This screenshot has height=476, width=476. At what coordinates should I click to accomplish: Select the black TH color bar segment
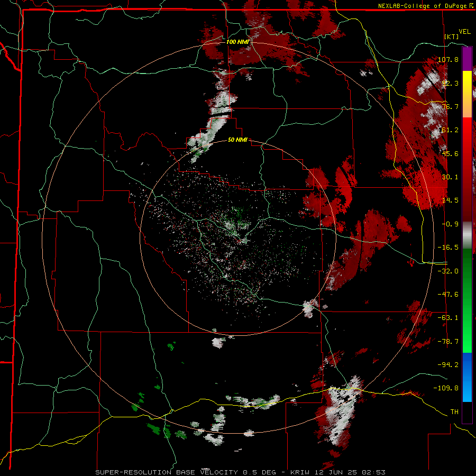tap(467, 412)
